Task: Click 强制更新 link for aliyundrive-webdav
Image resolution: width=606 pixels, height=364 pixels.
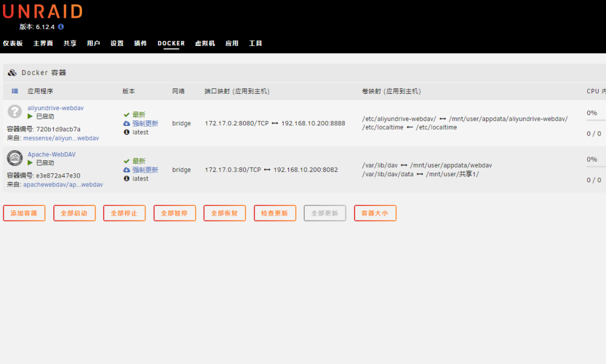Action: click(145, 124)
